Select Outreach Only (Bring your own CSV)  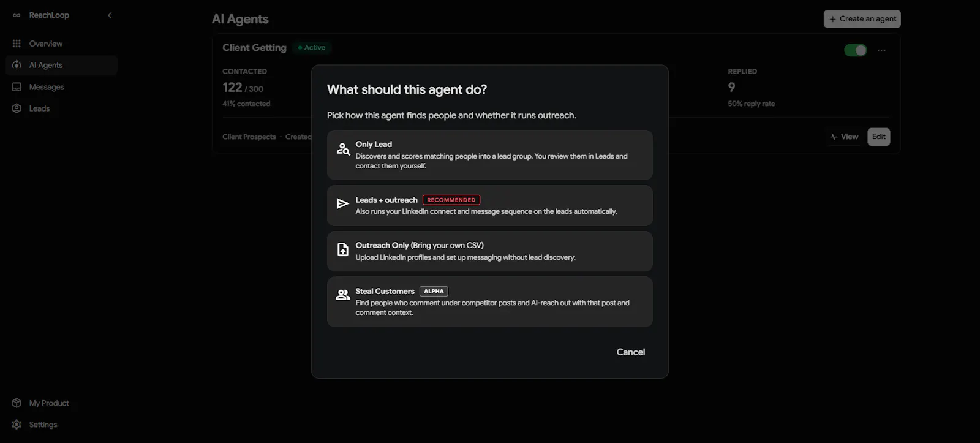489,251
